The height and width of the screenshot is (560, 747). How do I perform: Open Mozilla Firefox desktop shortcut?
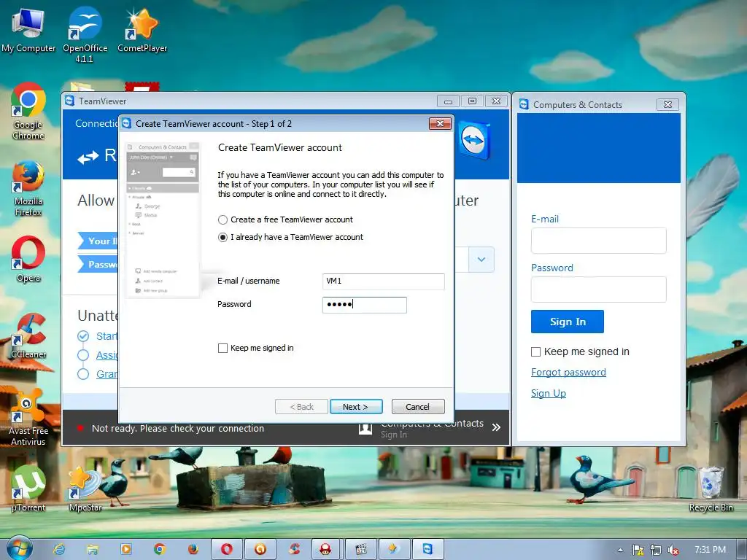(28, 189)
